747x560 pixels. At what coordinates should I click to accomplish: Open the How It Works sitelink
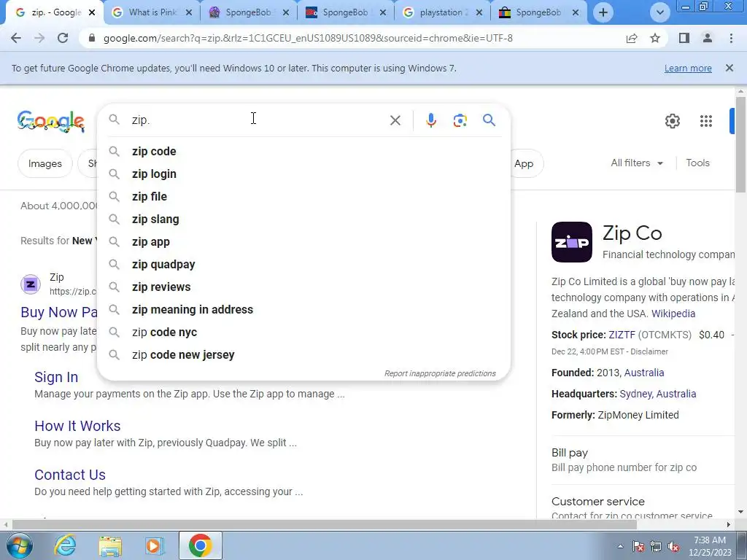point(77,426)
